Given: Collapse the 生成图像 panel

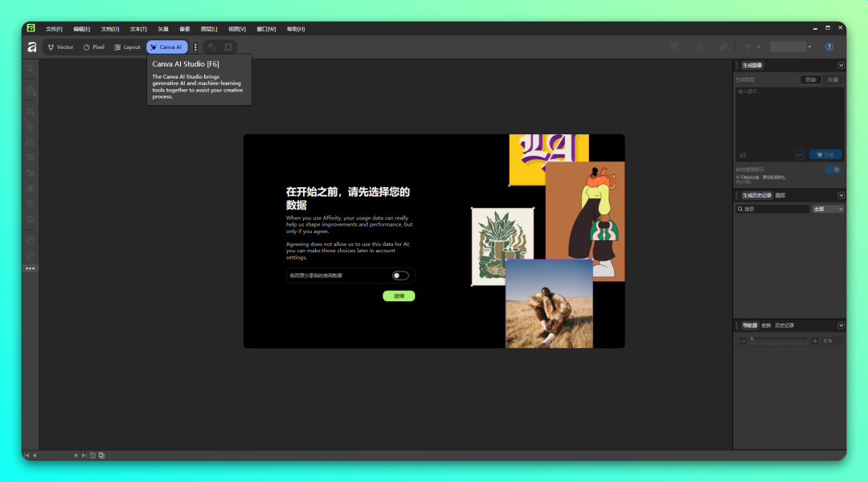Looking at the screenshot, I should point(841,64).
